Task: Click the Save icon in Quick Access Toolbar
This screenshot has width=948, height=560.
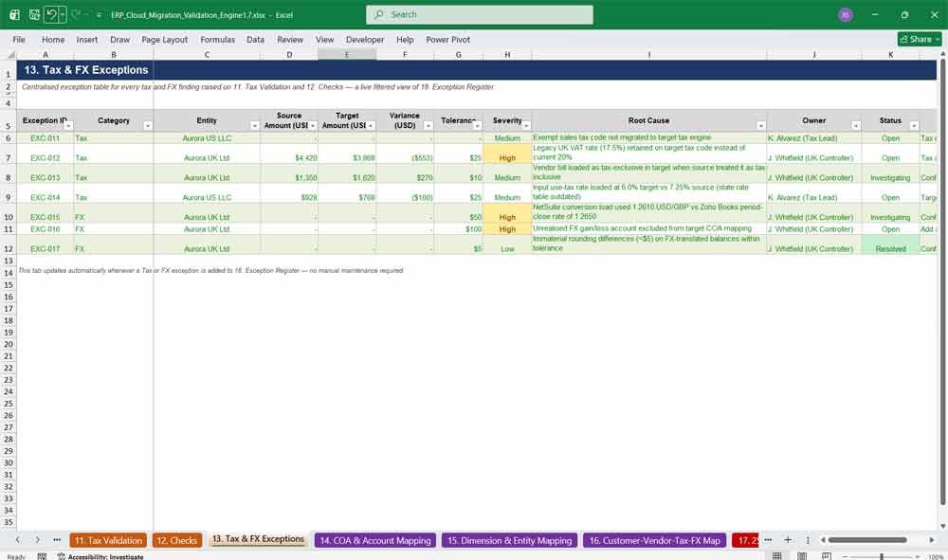Action: pyautogui.click(x=34, y=14)
